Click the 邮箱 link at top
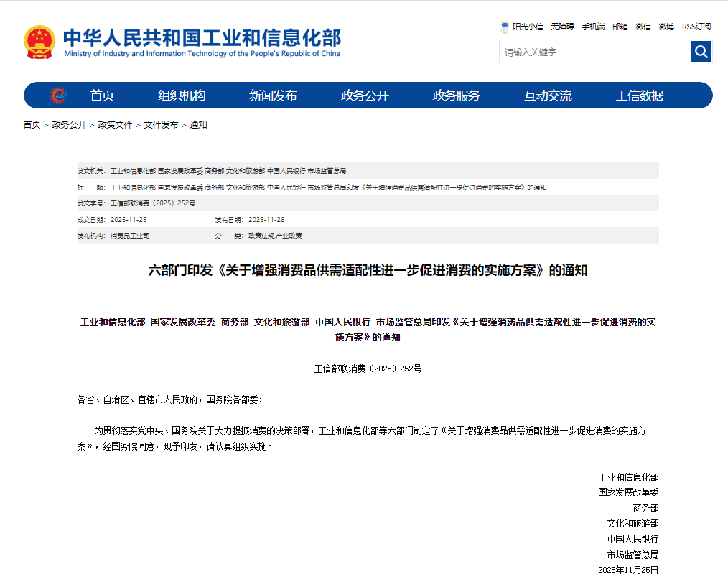Viewport: 728px width, 582px height. [x=620, y=27]
